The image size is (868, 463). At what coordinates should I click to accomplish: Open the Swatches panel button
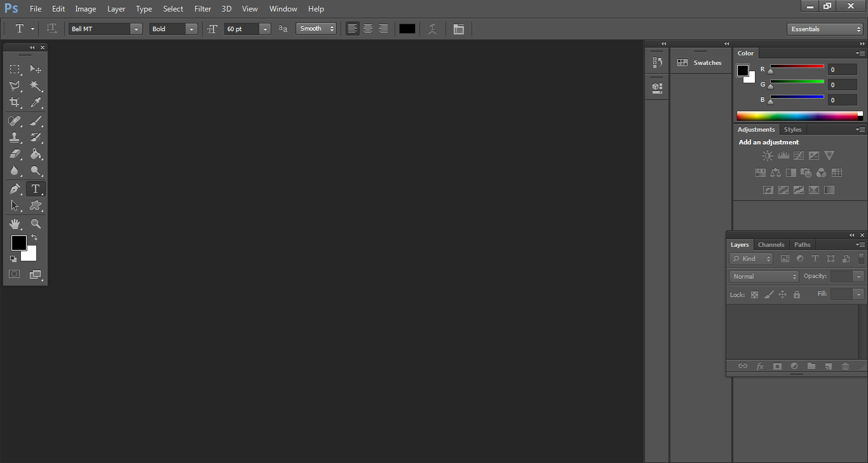coord(701,63)
